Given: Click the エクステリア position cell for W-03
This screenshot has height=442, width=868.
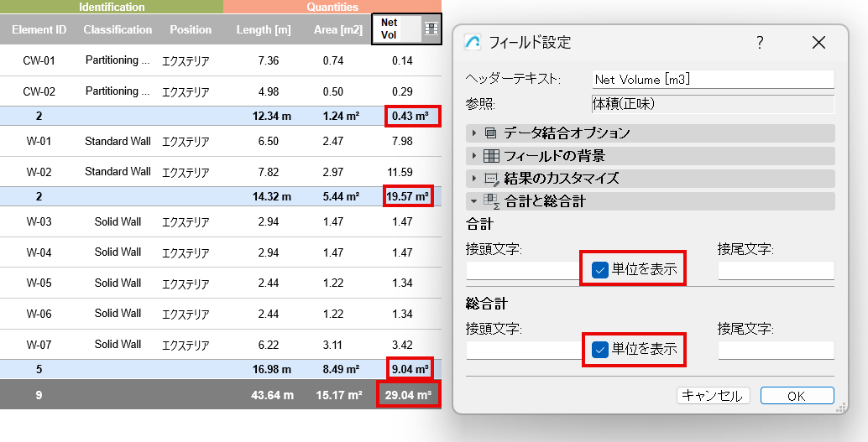Looking at the screenshot, I should (186, 221).
